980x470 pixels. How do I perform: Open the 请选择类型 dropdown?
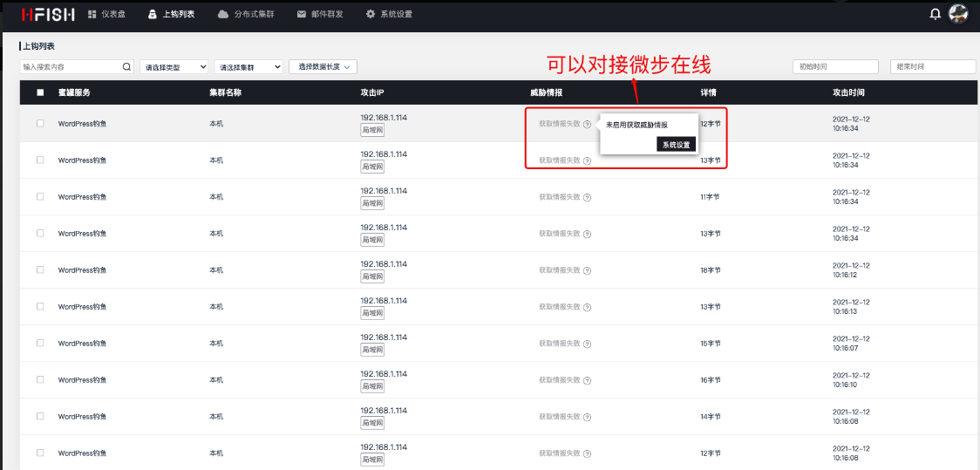coord(174,67)
